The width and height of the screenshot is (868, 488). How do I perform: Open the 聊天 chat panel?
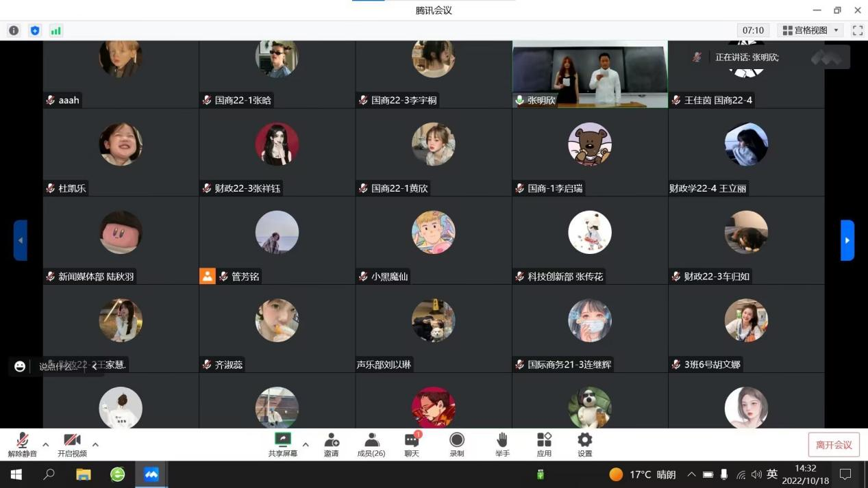(411, 444)
